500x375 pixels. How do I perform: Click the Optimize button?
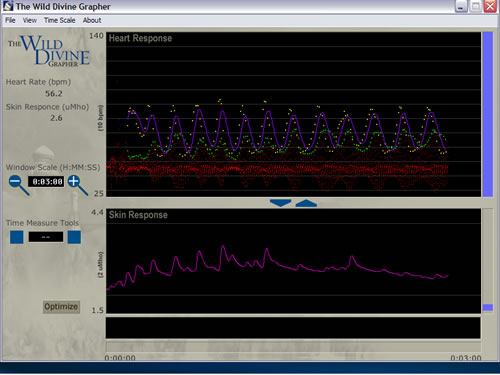coord(61,307)
